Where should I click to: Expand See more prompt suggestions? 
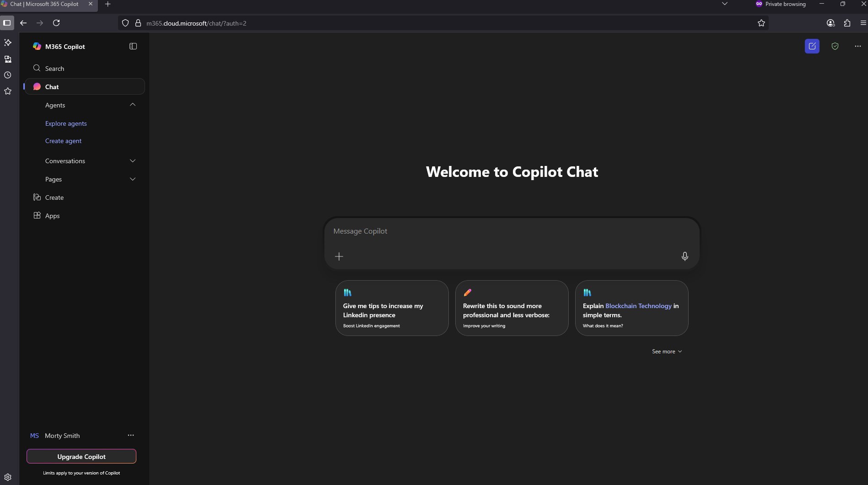point(667,352)
